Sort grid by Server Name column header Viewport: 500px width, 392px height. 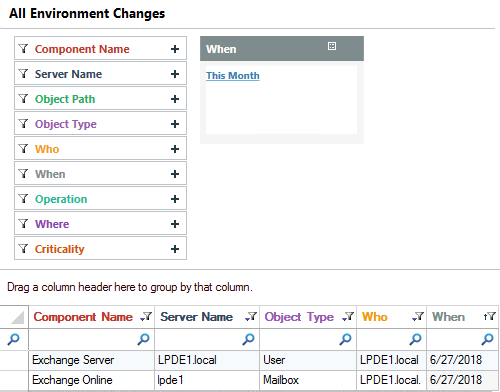tap(197, 317)
